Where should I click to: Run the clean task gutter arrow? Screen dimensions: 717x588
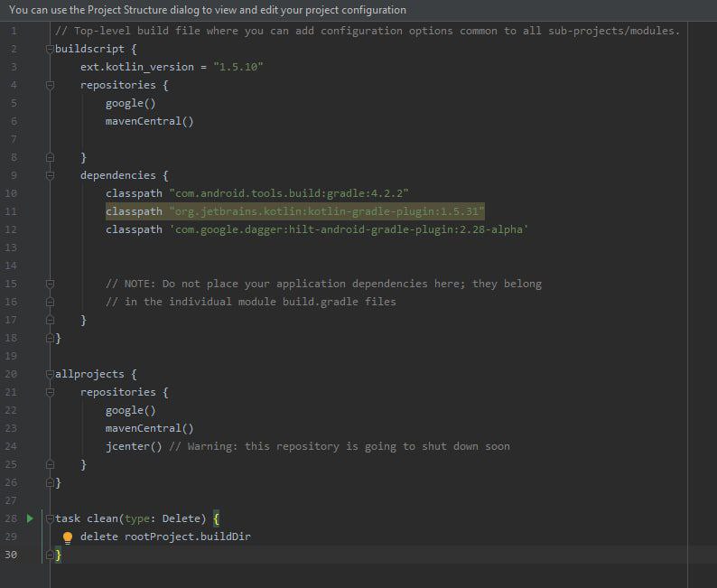30,518
